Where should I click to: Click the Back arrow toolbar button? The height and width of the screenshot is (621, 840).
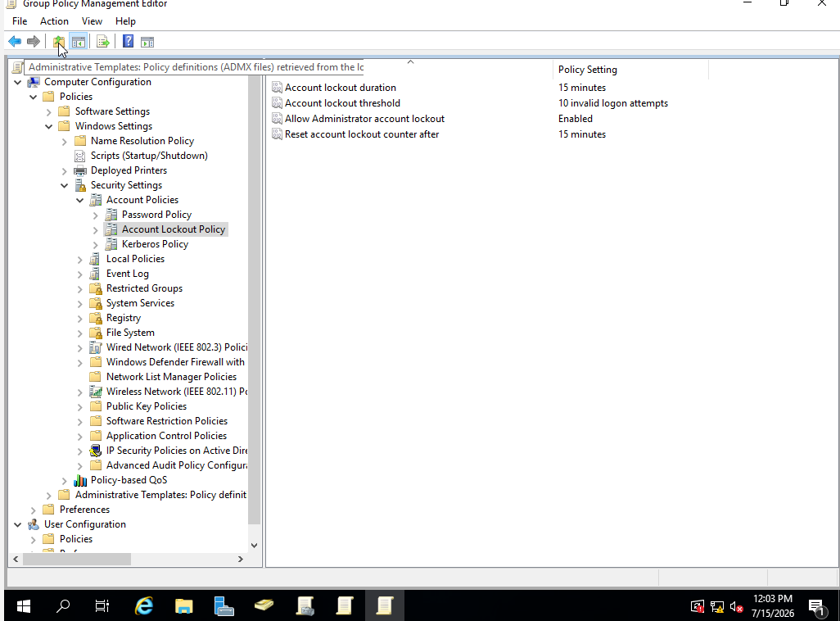[x=15, y=41]
